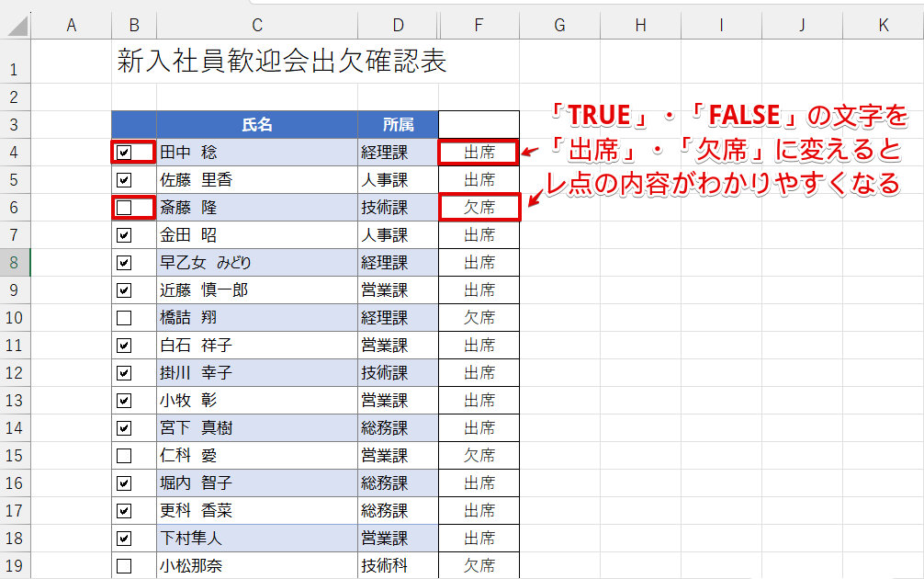Image resolution: width=924 pixels, height=579 pixels.
Task: Select the name cell 田中 稔
Action: (x=257, y=153)
